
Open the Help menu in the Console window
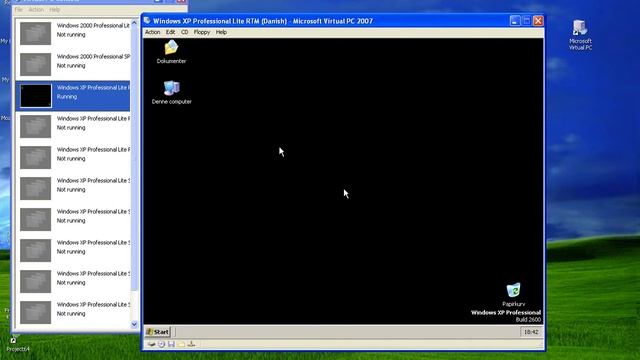[x=54, y=9]
